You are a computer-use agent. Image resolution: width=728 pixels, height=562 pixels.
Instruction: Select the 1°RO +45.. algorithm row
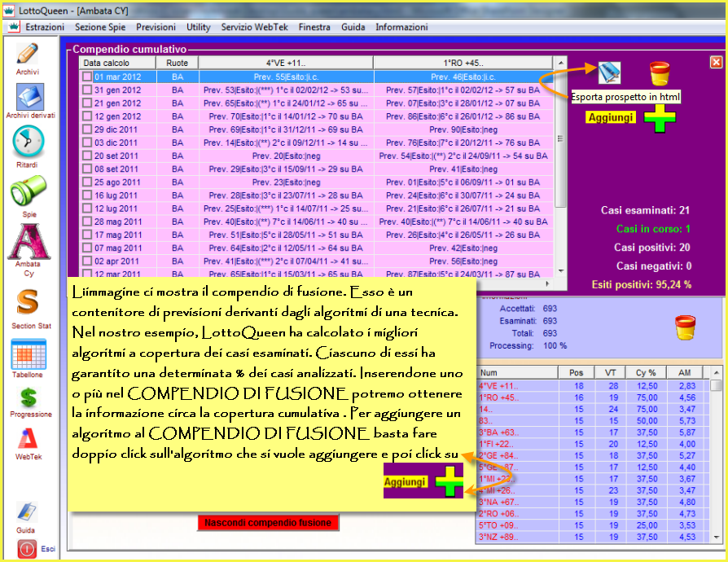coord(593,397)
